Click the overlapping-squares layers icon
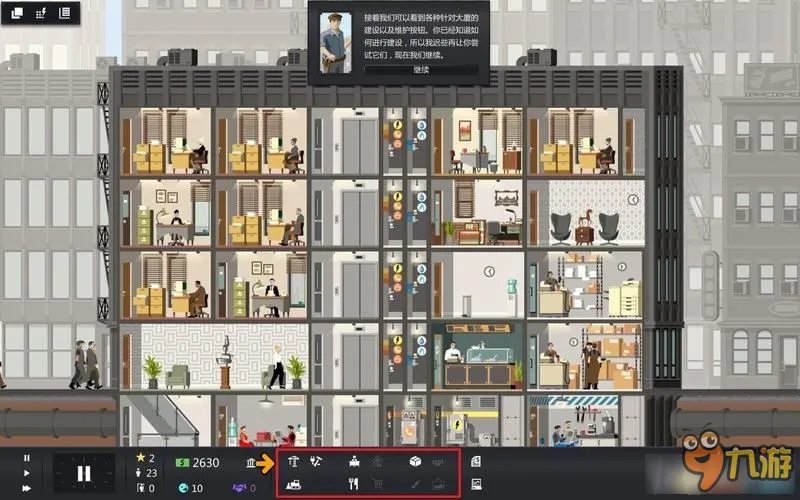Image resolution: width=800 pixels, height=500 pixels. click(x=17, y=13)
